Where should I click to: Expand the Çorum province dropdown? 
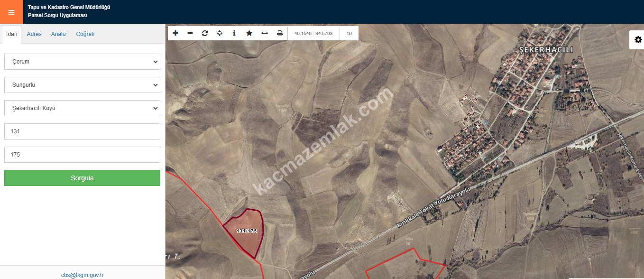coord(82,62)
